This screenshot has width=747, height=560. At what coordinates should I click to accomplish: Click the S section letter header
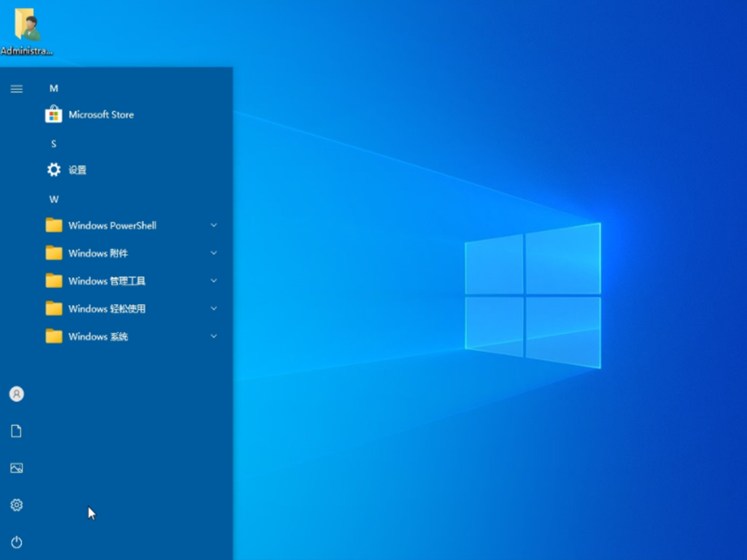(x=53, y=144)
